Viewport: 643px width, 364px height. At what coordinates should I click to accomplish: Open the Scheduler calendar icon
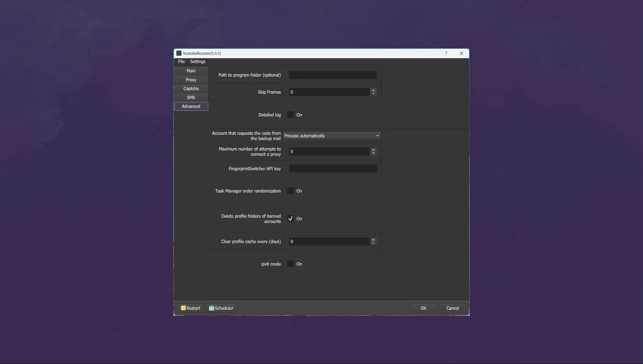pyautogui.click(x=211, y=308)
